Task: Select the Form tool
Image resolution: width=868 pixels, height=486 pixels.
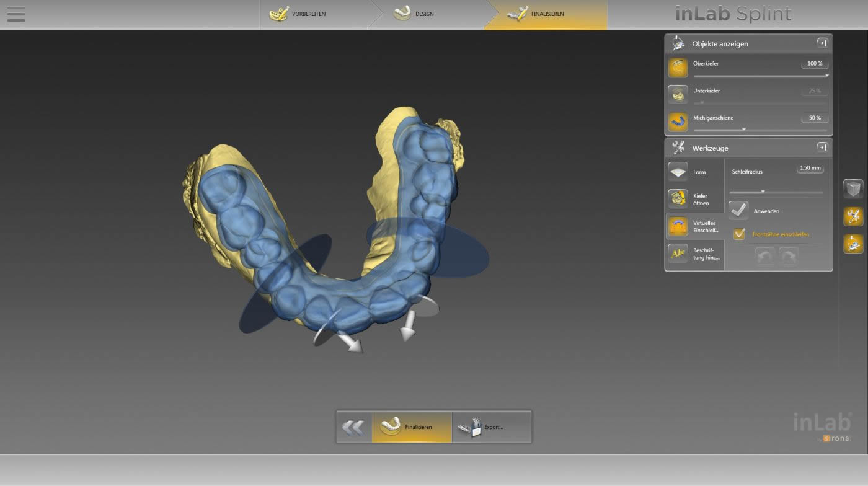Action: 695,172
